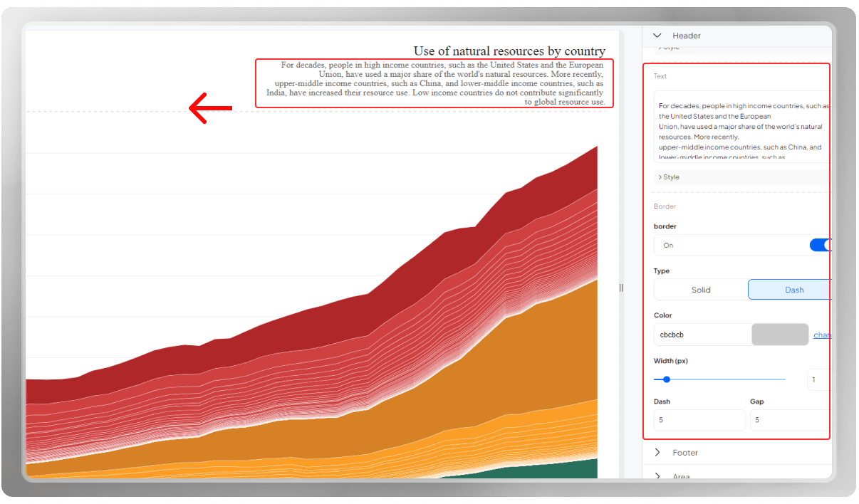Click the width value box showing 1

(x=818, y=379)
